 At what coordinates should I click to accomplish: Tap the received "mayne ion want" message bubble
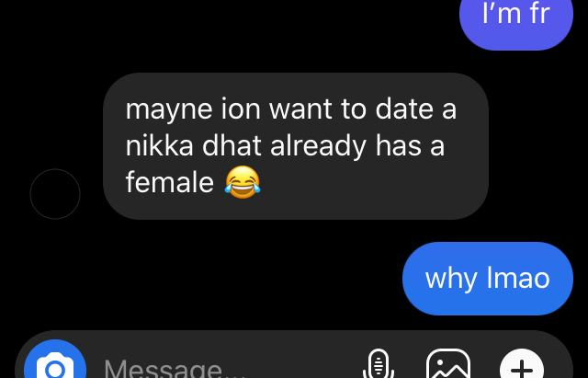(x=296, y=146)
